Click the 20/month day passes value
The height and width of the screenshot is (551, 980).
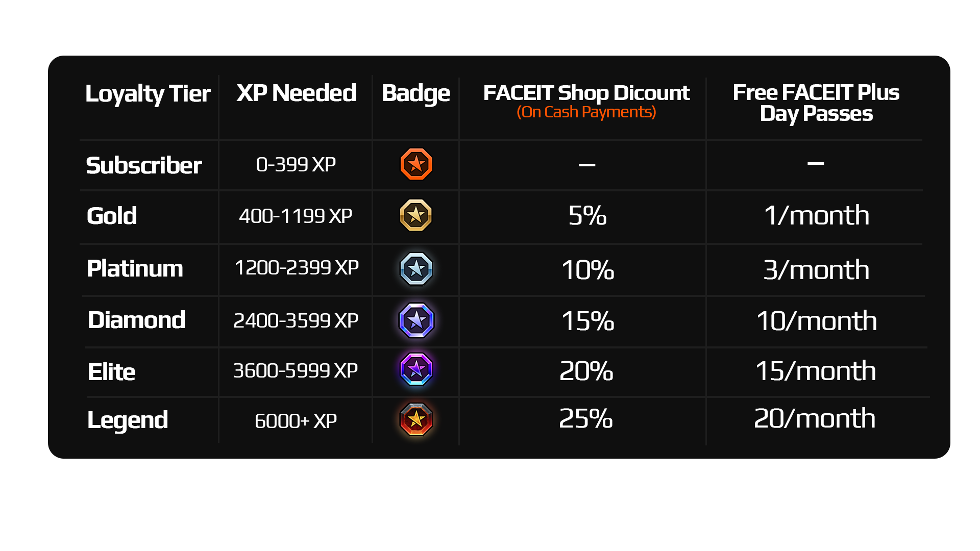click(x=815, y=418)
